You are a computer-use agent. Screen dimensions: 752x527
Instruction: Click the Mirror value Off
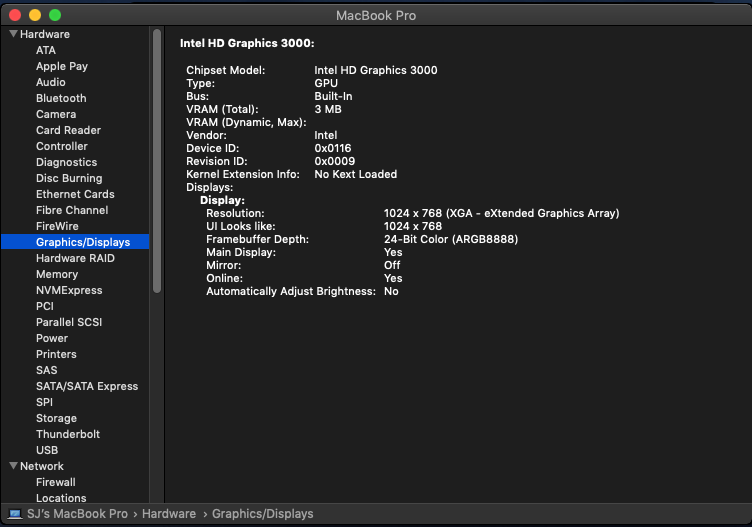[x=392, y=265]
